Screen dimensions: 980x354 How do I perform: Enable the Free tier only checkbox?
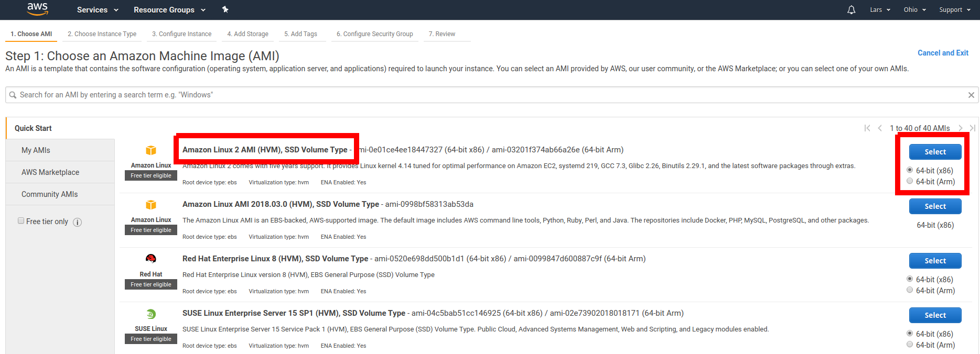[x=21, y=221]
